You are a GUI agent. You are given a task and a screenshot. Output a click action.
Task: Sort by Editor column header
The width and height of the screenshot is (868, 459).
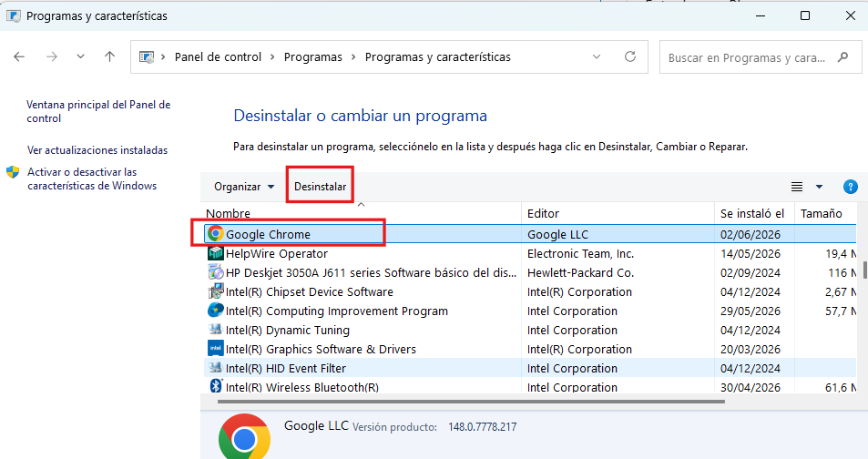(543, 213)
